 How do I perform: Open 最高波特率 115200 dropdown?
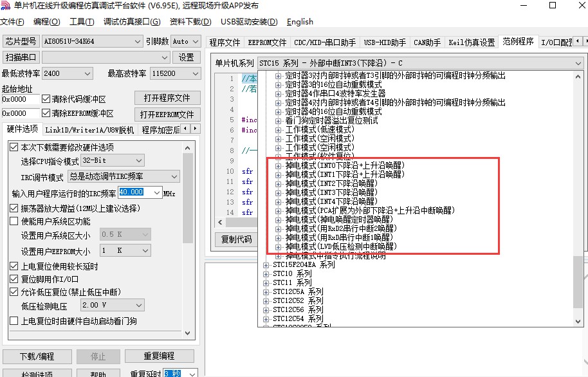tap(175, 73)
